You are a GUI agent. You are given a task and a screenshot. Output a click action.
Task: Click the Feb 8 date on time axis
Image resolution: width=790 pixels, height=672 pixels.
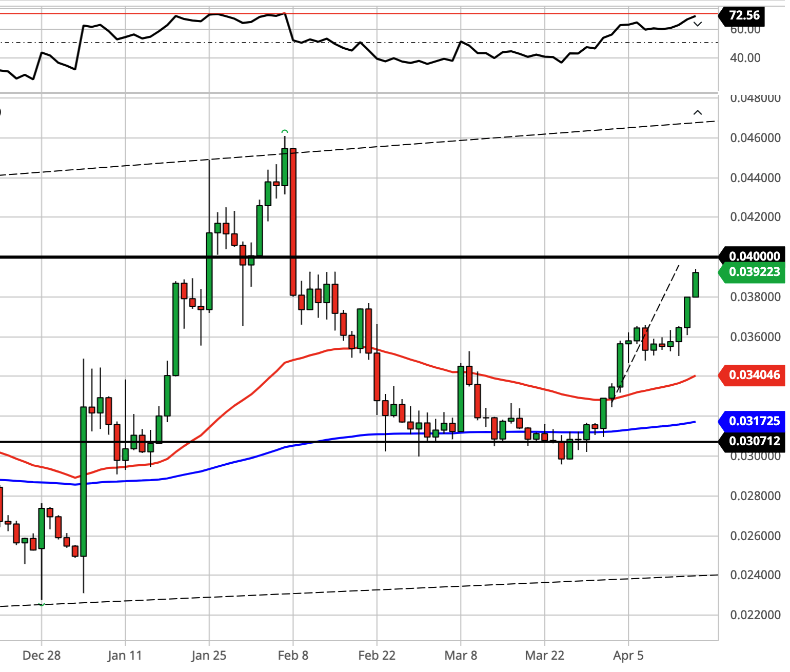point(293,655)
